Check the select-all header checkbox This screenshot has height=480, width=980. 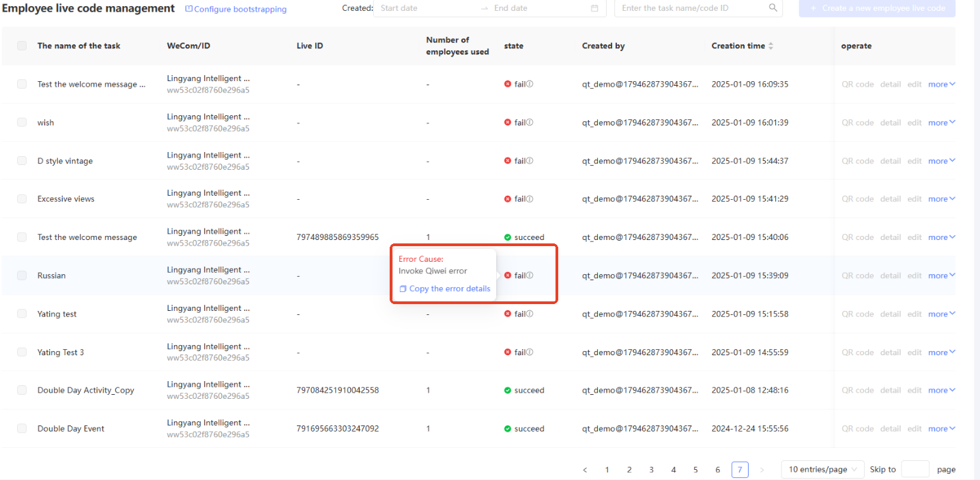click(22, 46)
